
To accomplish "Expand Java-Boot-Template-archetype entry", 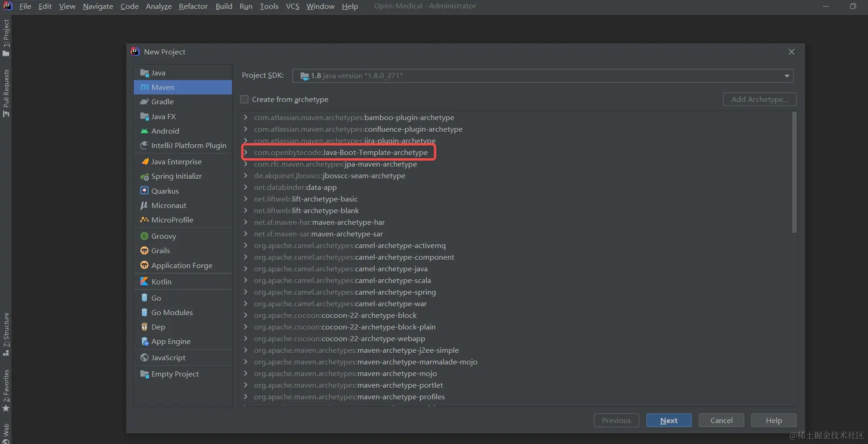I will click(x=246, y=152).
